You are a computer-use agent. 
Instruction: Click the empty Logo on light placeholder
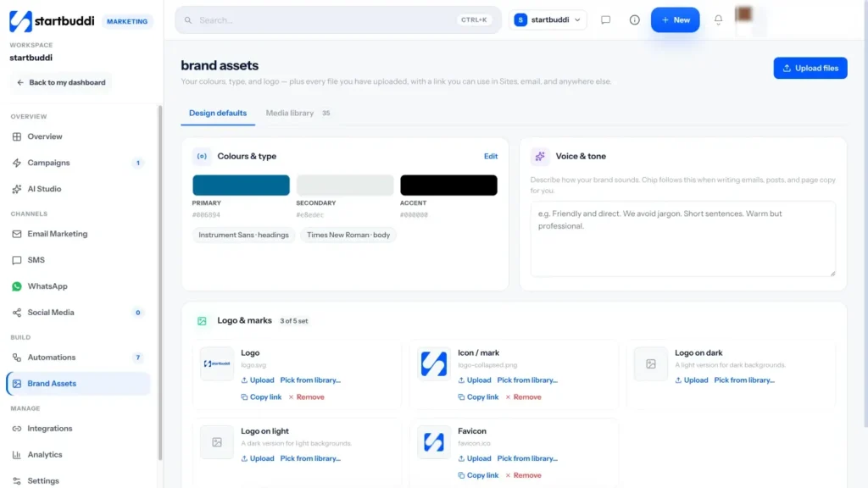pos(217,442)
